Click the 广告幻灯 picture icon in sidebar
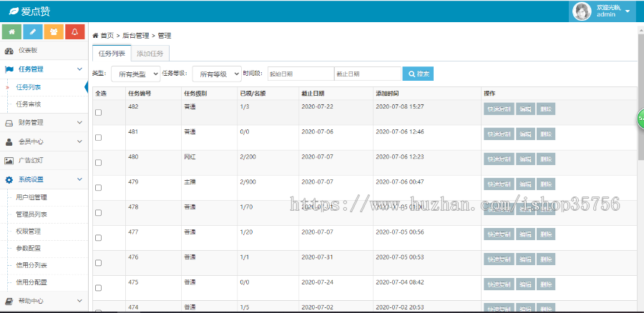Image resolution: width=644 pixels, height=313 pixels. point(9,161)
